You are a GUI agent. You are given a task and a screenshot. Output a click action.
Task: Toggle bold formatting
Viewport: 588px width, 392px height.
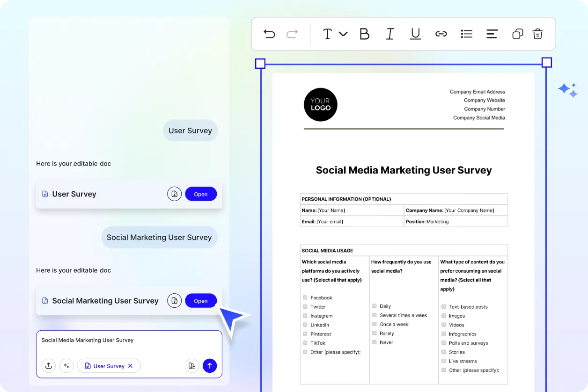click(364, 33)
